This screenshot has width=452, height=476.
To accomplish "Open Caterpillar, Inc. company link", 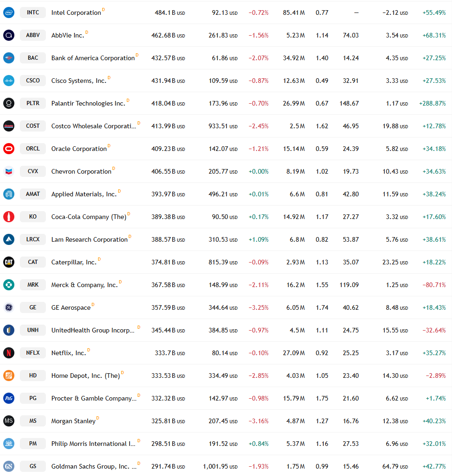I will [74, 262].
